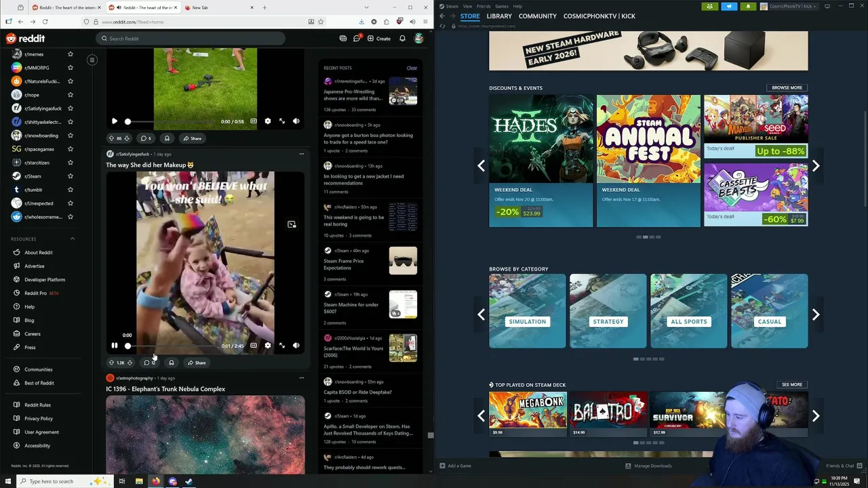The image size is (868, 488).
Task: Open Steam announcements megaphone button
Action: click(729, 6)
